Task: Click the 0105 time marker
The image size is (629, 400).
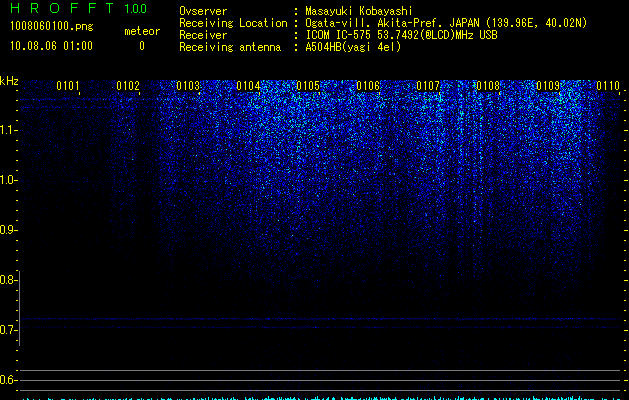Action: 308,85
